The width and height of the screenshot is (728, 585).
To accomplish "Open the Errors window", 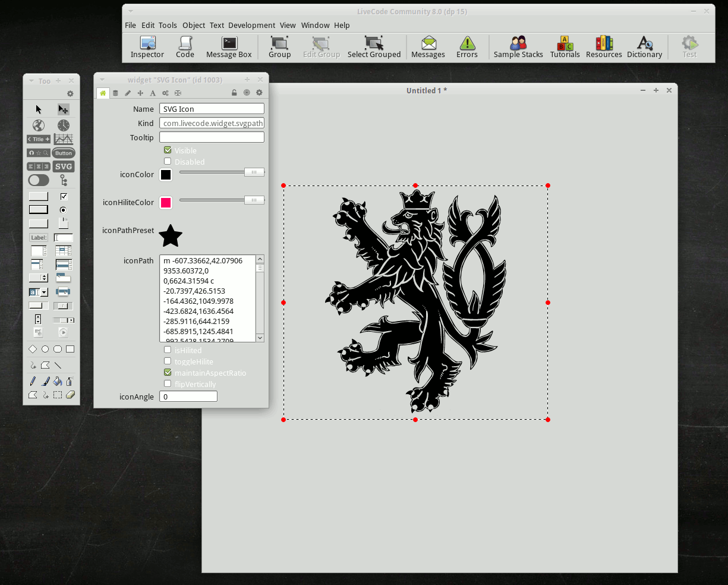I will point(467,46).
